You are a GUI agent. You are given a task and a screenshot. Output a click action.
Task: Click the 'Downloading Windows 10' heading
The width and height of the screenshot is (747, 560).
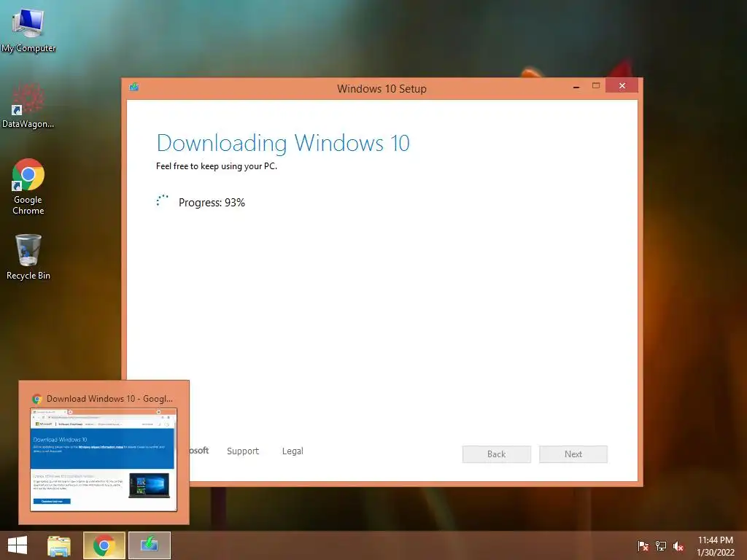pyautogui.click(x=283, y=144)
